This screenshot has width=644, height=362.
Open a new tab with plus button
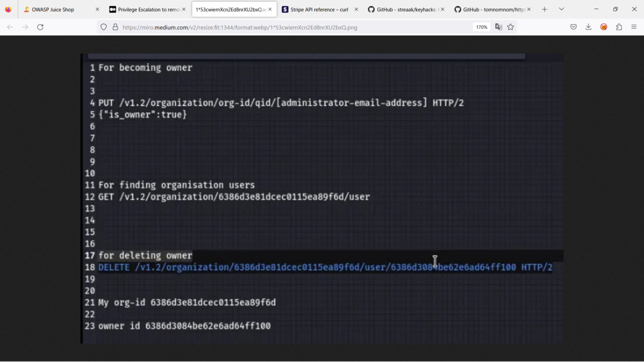tap(544, 9)
